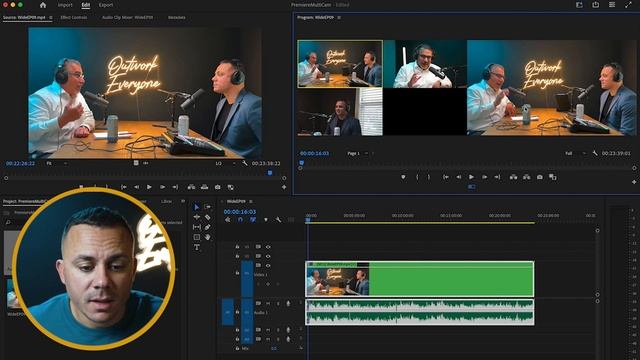Click Program monitor Mark Out button

pyautogui.click(x=429, y=177)
